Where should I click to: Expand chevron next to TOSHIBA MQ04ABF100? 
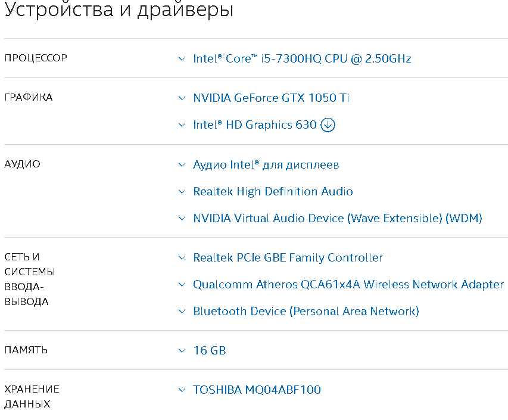[182, 390]
